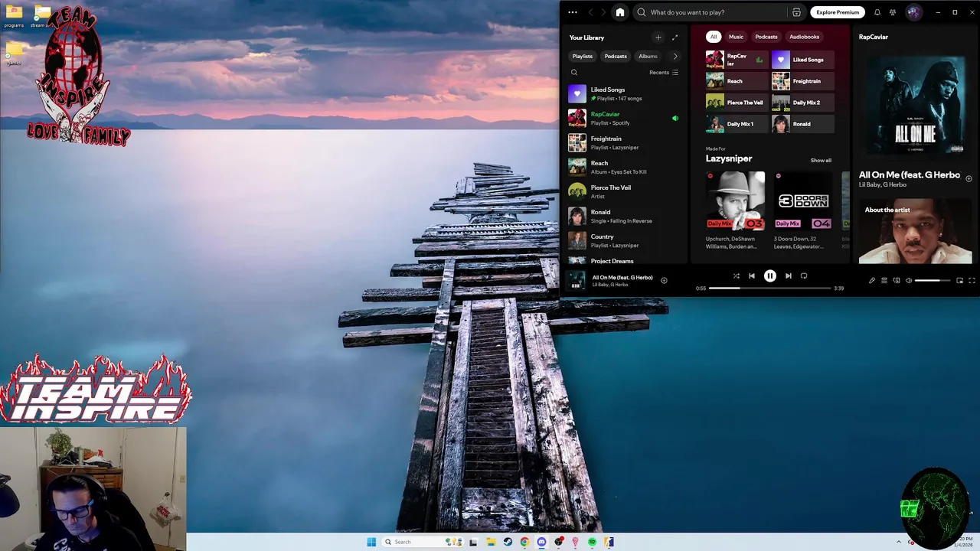Select the Podcasts tab in home feed
Viewport: 980px width, 551px height.
pos(766,37)
